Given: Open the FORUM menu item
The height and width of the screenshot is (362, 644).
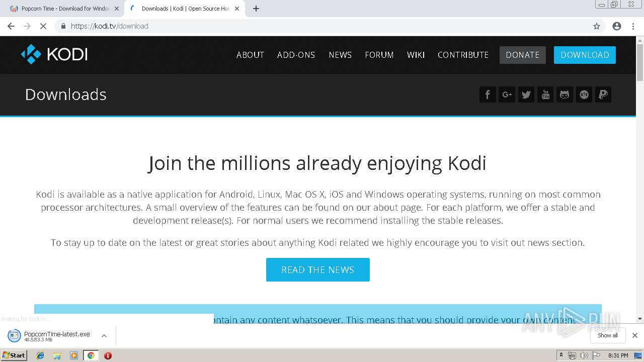Looking at the screenshot, I should click(x=379, y=55).
